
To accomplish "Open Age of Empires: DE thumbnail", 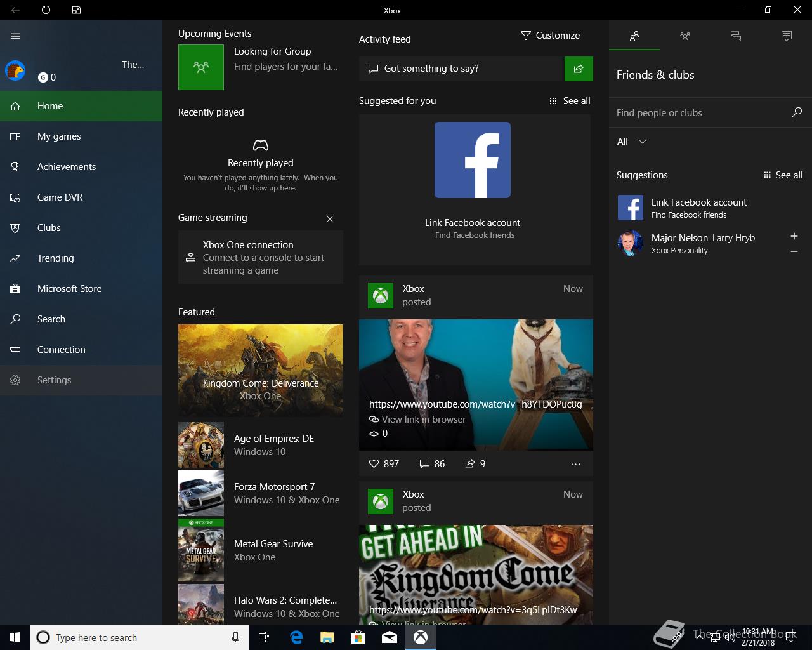I will pos(201,445).
